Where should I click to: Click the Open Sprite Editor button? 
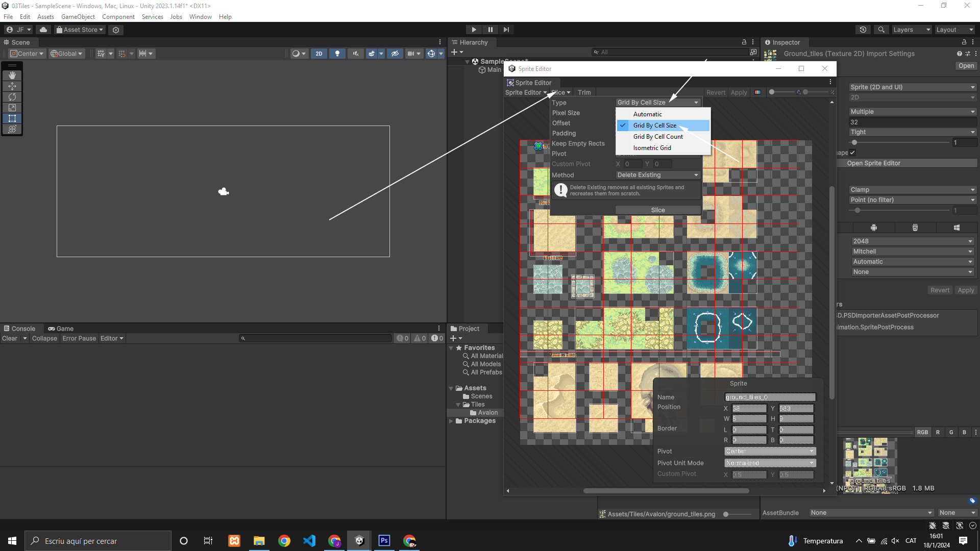click(x=873, y=163)
